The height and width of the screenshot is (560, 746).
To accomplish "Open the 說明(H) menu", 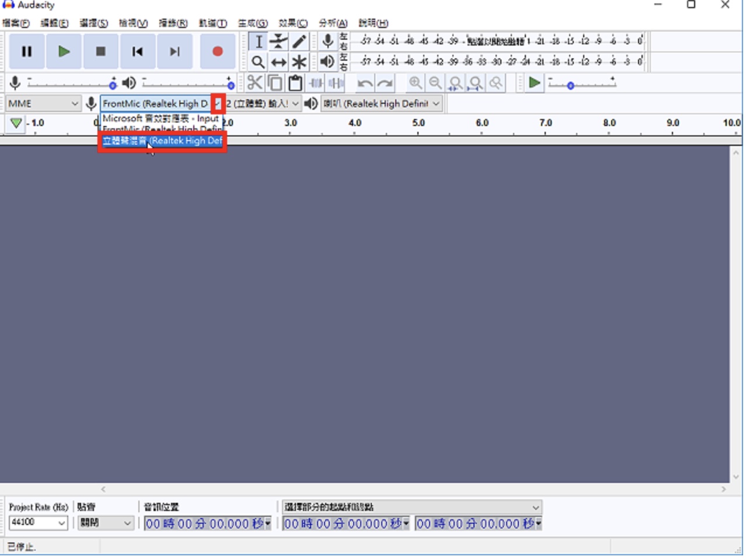I will (373, 23).
